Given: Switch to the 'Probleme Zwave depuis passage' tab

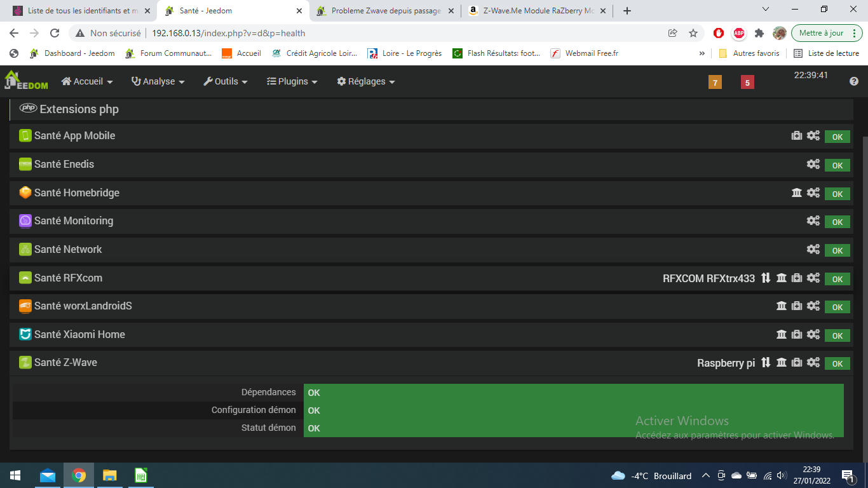Looking at the screenshot, I should click(386, 11).
